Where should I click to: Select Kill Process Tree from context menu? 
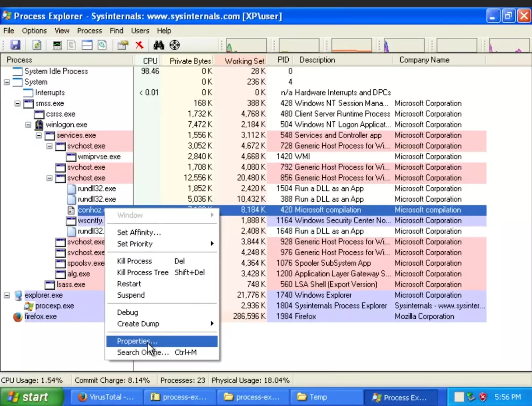(143, 272)
